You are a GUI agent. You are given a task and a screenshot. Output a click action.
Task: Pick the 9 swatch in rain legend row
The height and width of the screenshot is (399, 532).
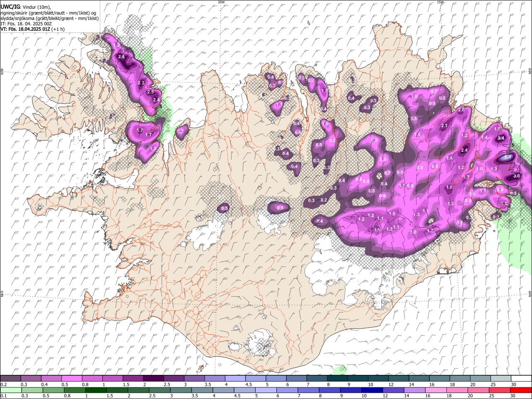(x=350, y=390)
